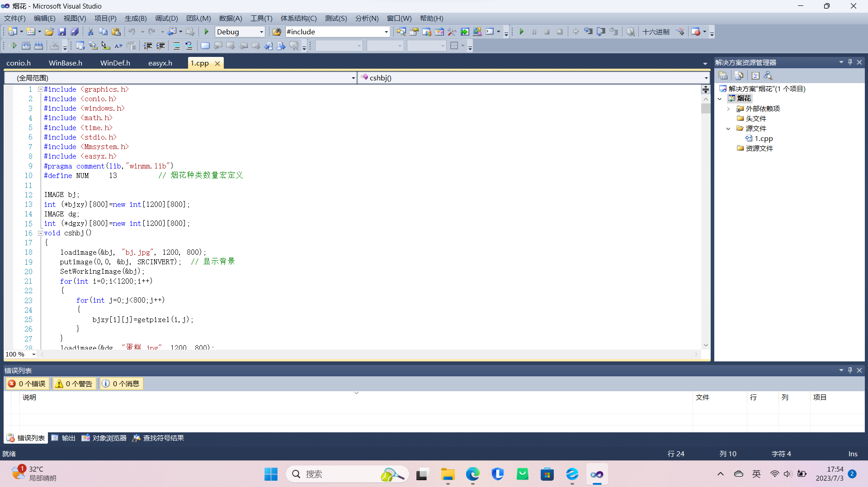This screenshot has height=487, width=868.
Task: Click Show All Files icon in Solution Explorer
Action: pos(739,75)
